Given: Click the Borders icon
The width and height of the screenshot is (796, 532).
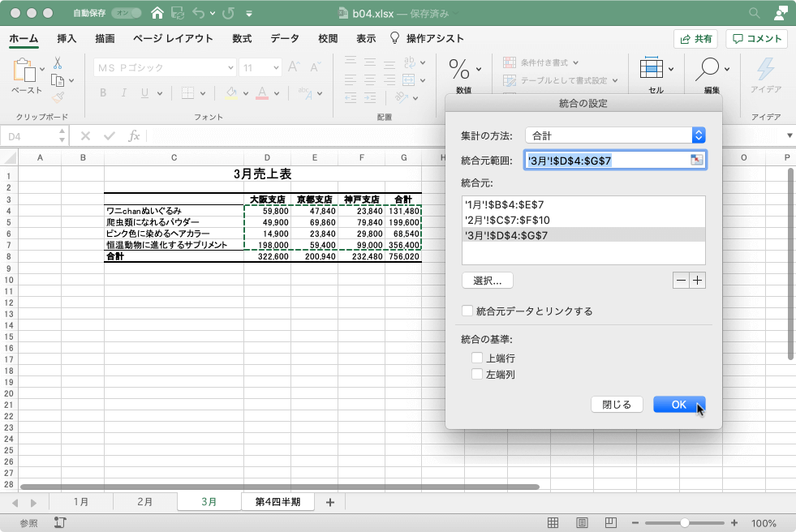Looking at the screenshot, I should [x=187, y=92].
